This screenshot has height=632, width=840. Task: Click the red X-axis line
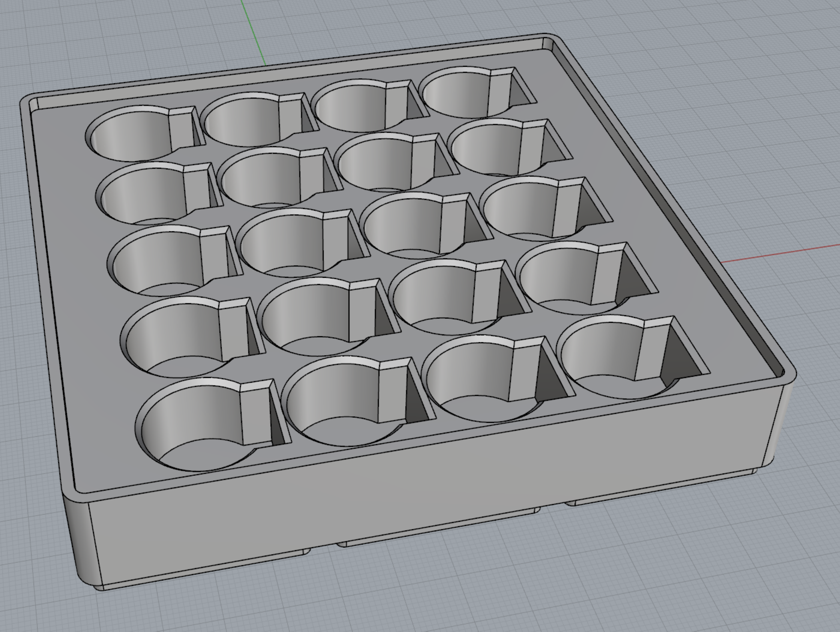(x=780, y=253)
